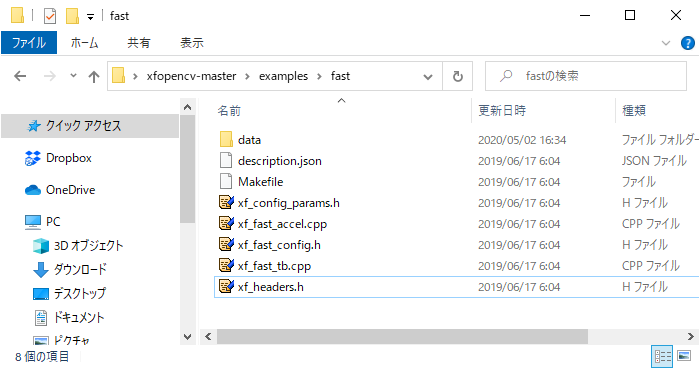Navigate back with the left arrow
This screenshot has width=700, height=369.
(20, 76)
